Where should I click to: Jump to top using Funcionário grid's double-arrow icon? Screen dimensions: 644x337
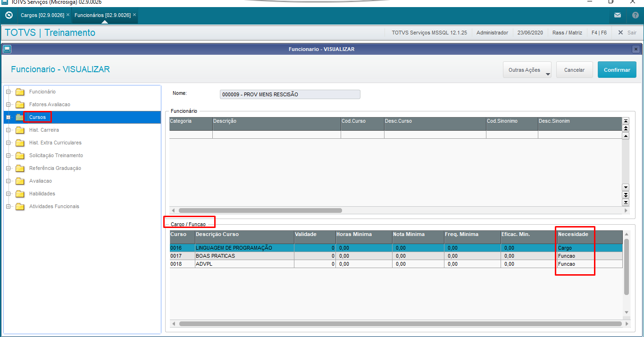coord(626,128)
